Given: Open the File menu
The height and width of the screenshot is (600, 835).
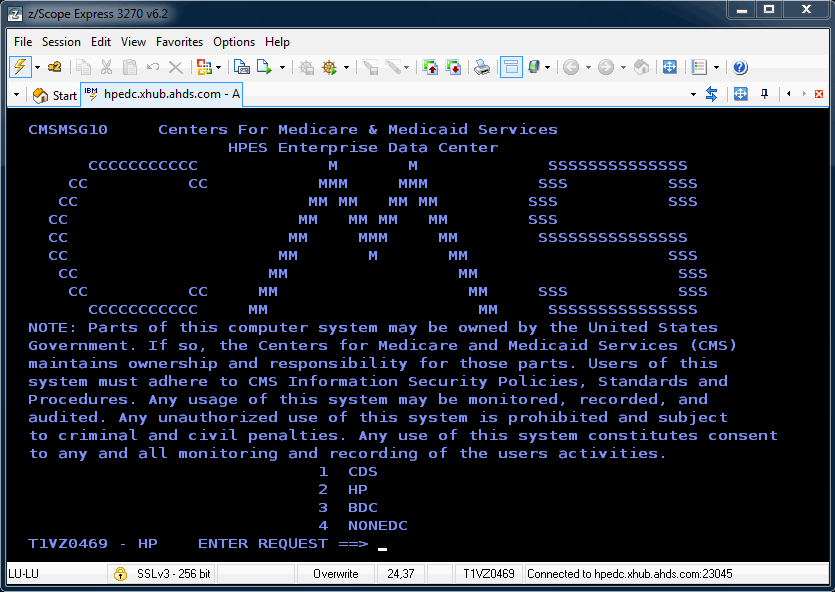Looking at the screenshot, I should [23, 42].
